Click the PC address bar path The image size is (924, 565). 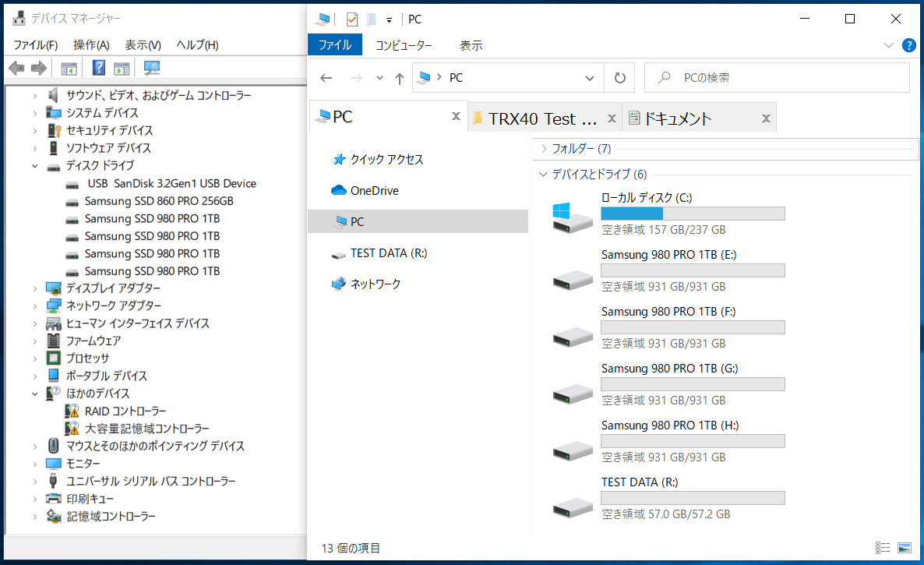456,78
